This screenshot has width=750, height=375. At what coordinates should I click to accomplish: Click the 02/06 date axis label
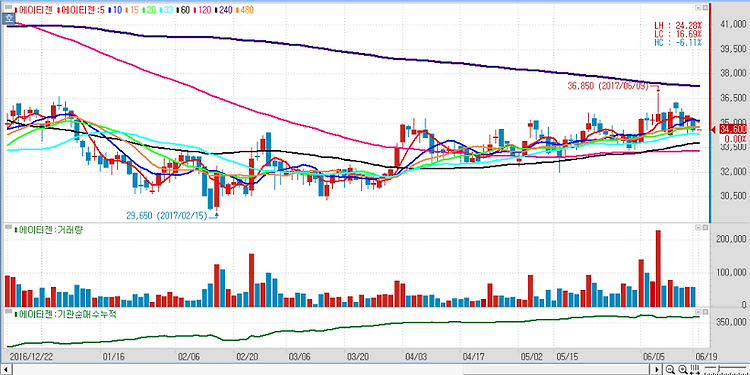point(188,356)
